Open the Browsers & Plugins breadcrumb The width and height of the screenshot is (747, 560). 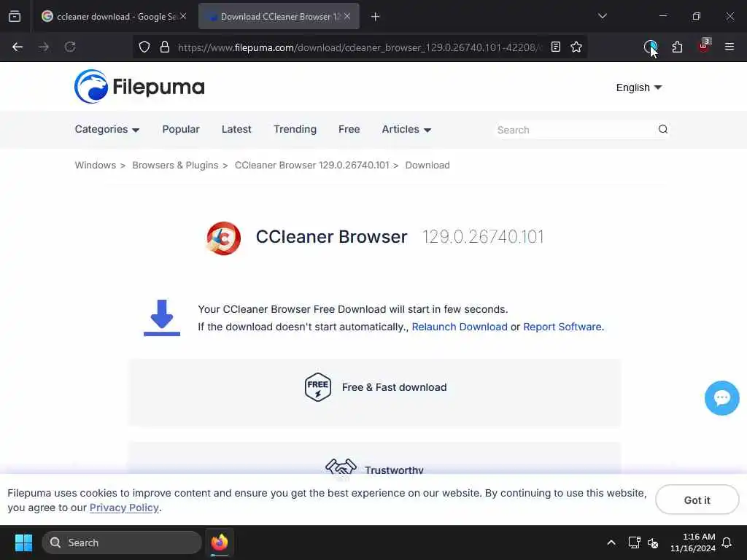(175, 166)
